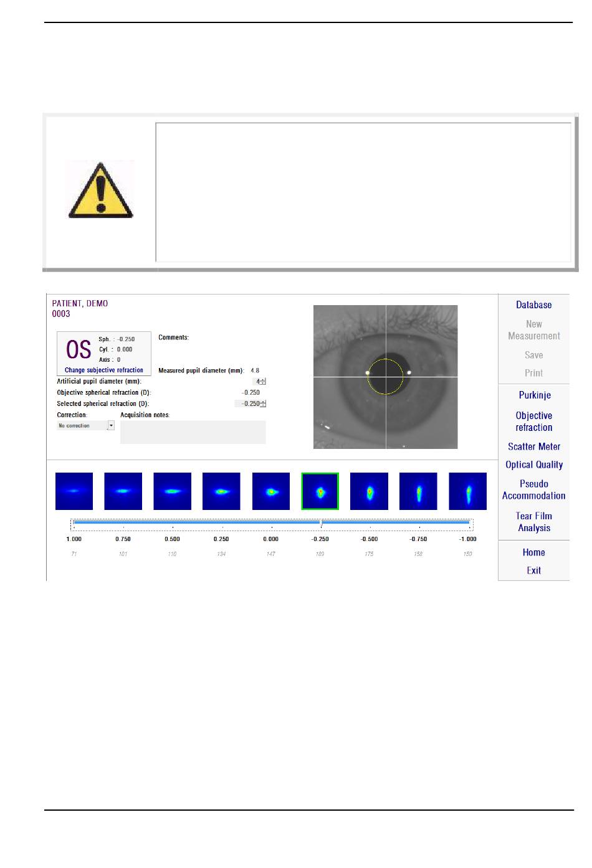This screenshot has height=868, width=592.
Task: Click Change subjective refraction link
Action: pyautogui.click(x=104, y=370)
